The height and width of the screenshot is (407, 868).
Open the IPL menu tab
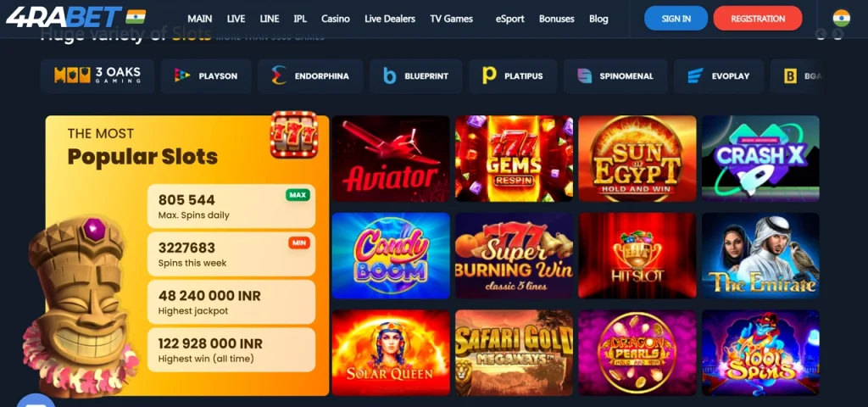click(x=300, y=19)
